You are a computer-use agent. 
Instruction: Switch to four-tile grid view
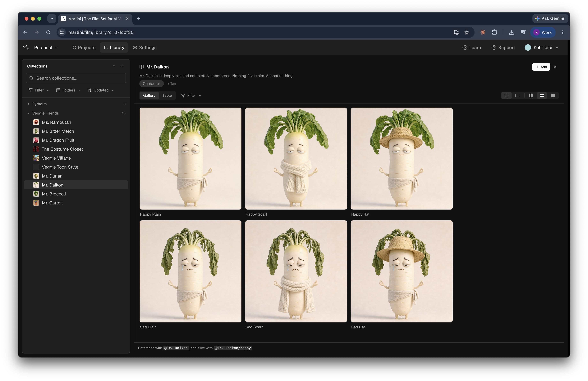[x=542, y=95]
